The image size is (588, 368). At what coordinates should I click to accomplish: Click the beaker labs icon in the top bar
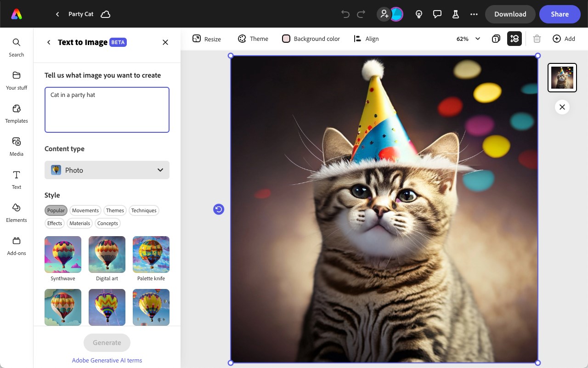455,14
